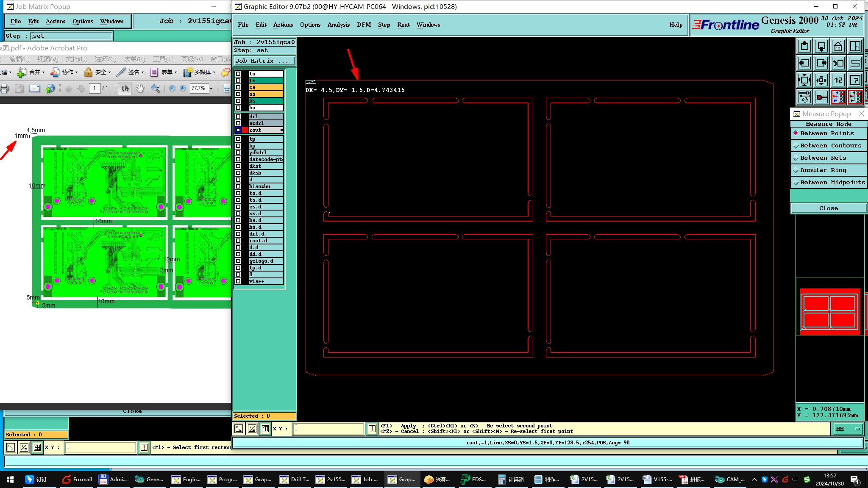The height and width of the screenshot is (488, 868).
Task: Click the previous view undo-zoom icon
Action: pyautogui.click(x=838, y=63)
